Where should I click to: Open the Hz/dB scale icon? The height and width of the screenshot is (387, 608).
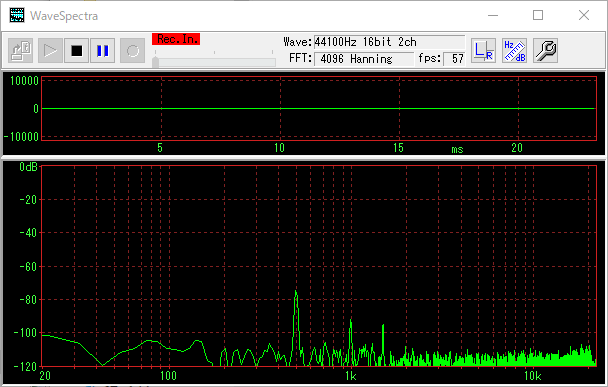coord(515,50)
